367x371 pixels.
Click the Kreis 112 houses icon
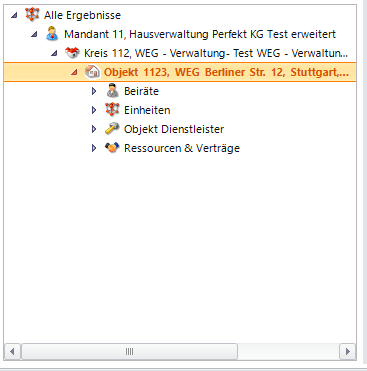[72, 53]
